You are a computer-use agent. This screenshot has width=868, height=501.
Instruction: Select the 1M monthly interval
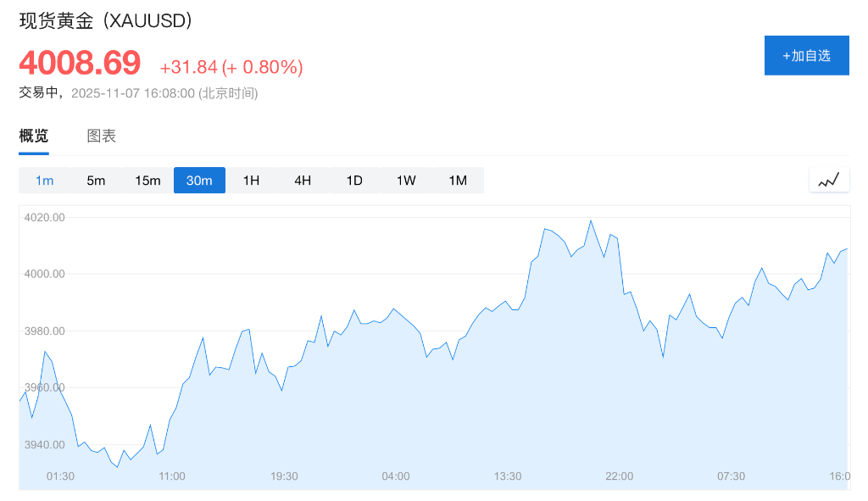(x=458, y=181)
